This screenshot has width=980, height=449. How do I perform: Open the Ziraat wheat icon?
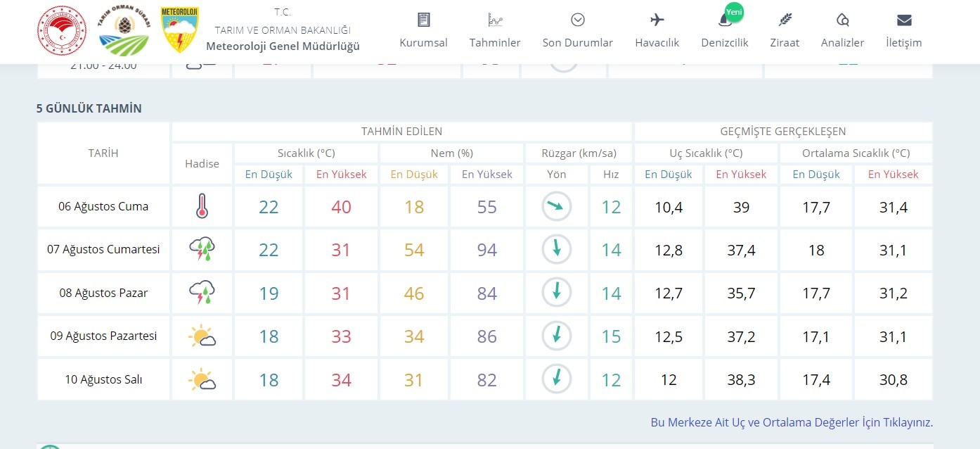tap(785, 20)
